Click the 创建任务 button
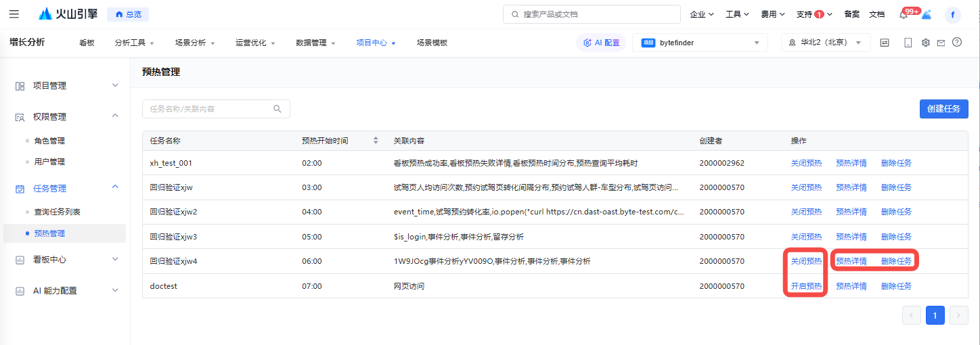Screen dimensions: 980x345 [943, 109]
